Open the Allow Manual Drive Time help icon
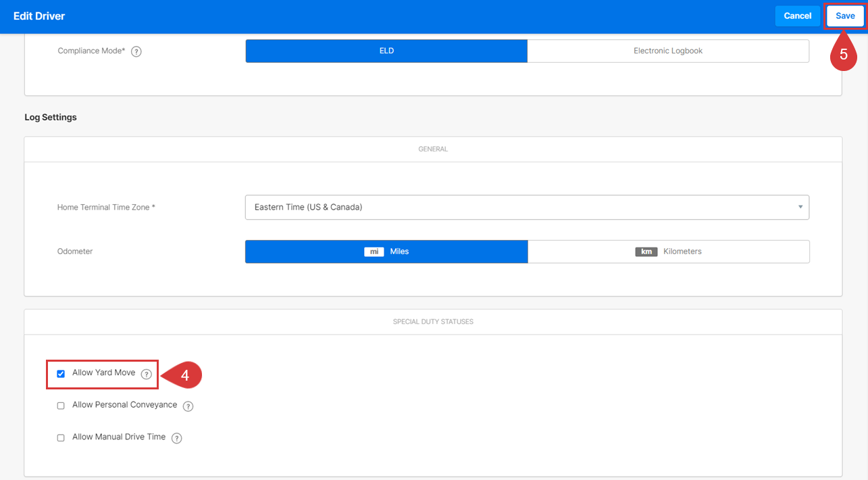Screen dimensions: 868x480 click(177, 438)
